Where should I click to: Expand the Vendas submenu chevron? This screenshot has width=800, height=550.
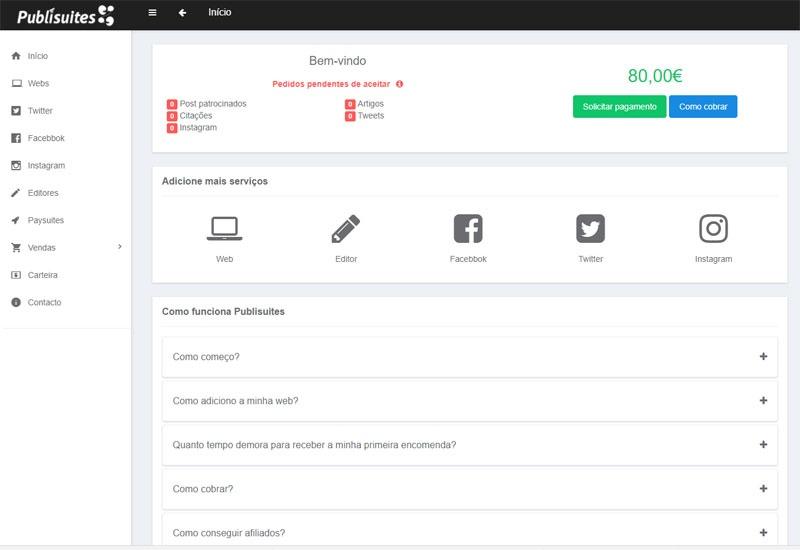(x=120, y=247)
